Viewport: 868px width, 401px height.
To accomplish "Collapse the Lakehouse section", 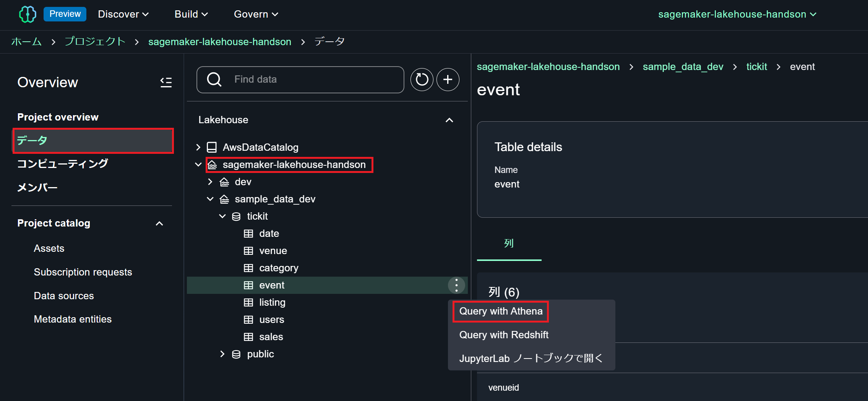I will pyautogui.click(x=449, y=120).
